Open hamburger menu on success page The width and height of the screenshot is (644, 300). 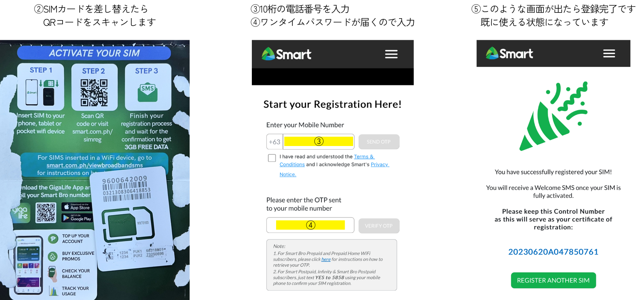[609, 53]
